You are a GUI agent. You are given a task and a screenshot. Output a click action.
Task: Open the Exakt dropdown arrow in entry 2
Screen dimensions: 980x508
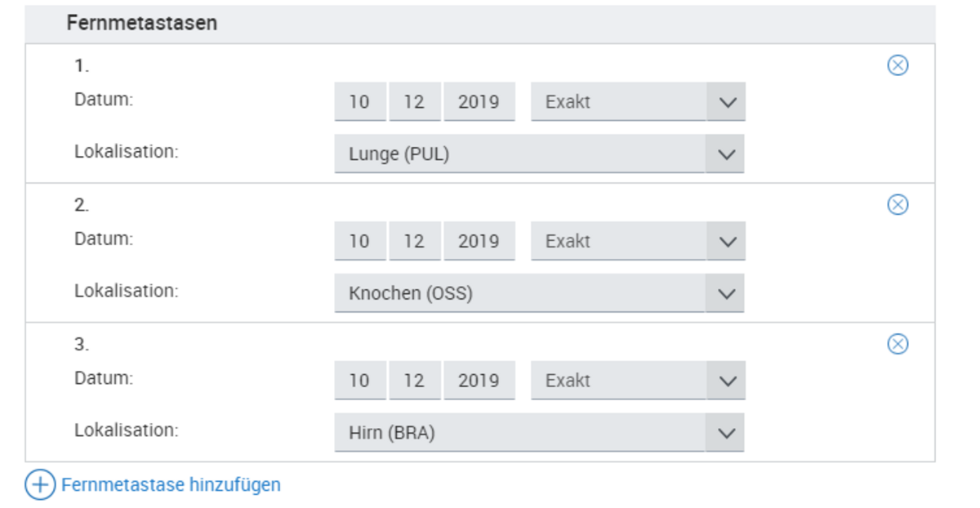click(x=726, y=241)
